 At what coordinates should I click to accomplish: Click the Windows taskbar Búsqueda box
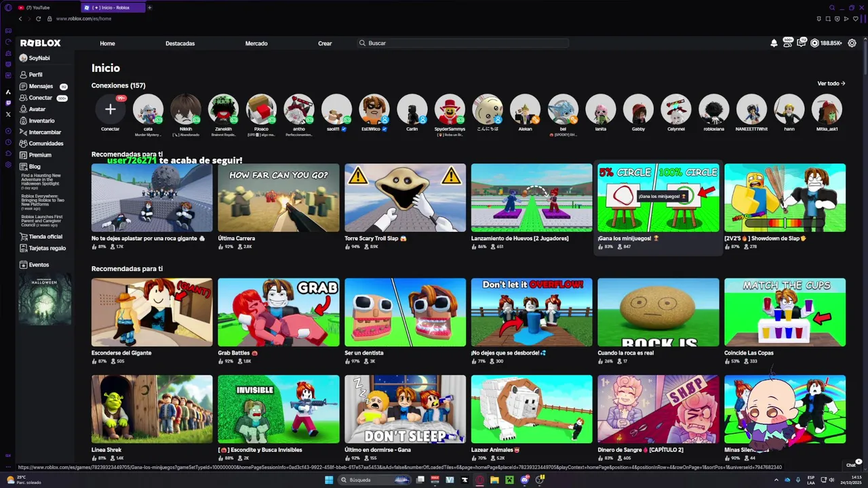[374, 480]
